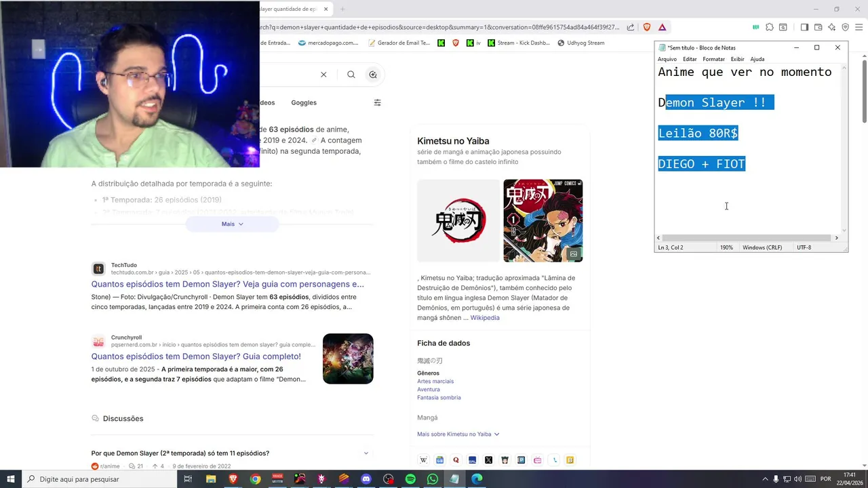868x488 pixels.
Task: Open the Arquivo menu in Bloco de Notas
Action: click(667, 59)
